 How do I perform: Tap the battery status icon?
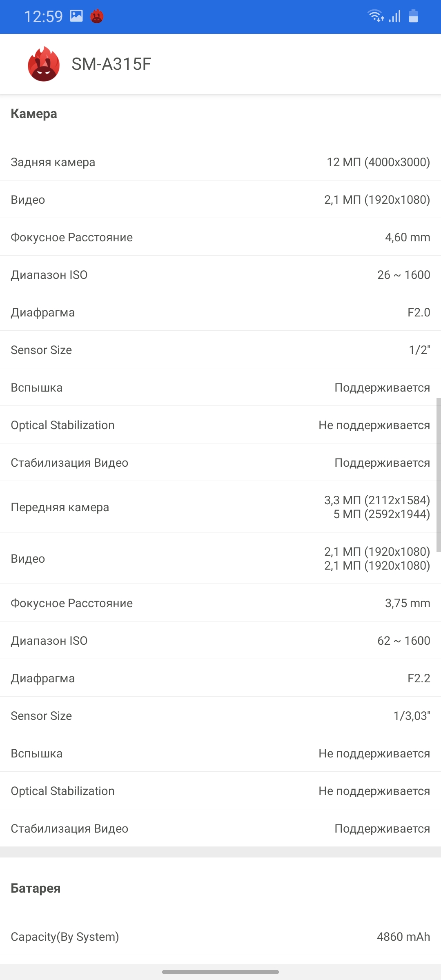coord(413,16)
